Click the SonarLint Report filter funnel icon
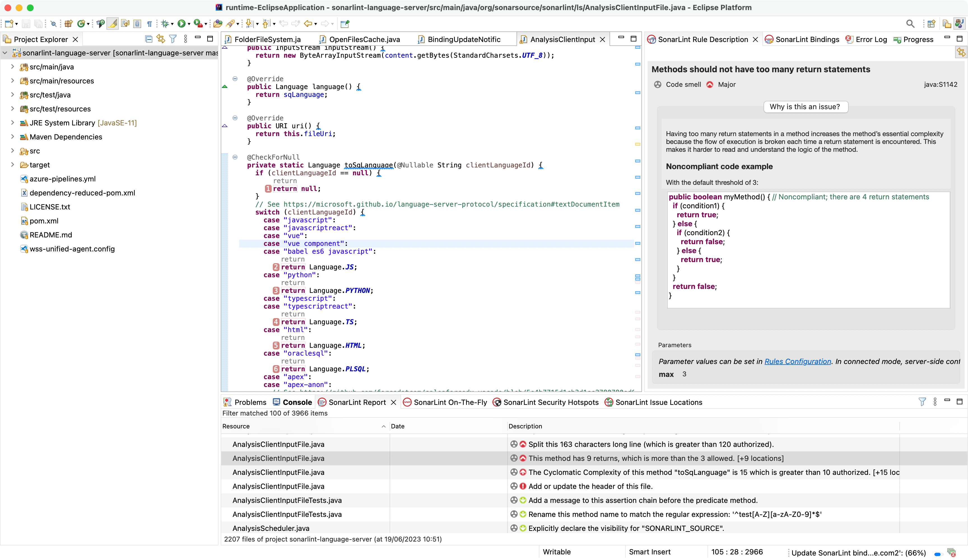 click(x=922, y=402)
